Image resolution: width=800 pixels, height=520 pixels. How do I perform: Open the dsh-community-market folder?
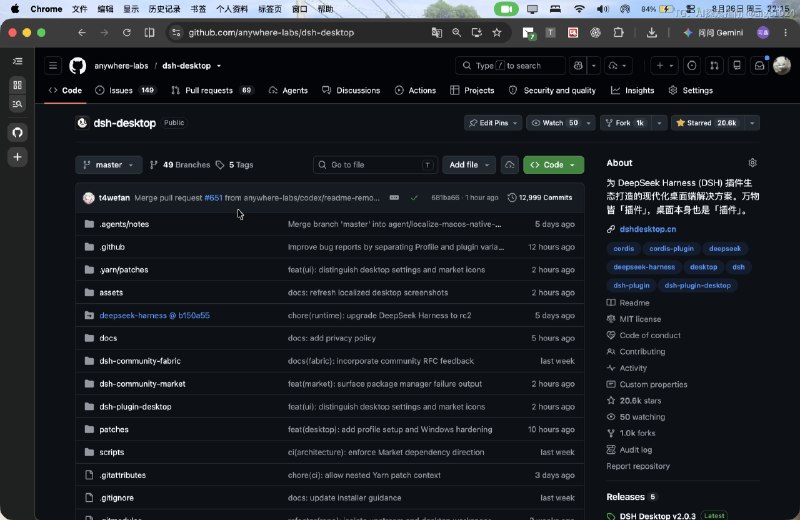[x=142, y=384]
